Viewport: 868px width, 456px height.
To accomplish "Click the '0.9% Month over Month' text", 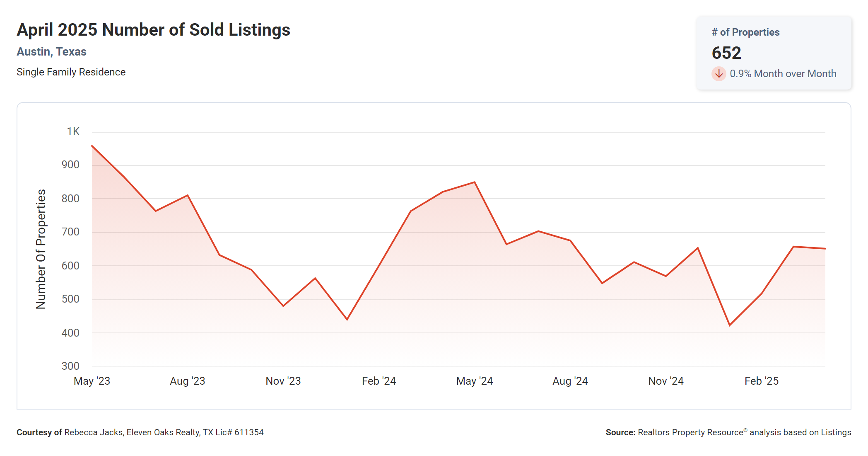I will click(x=783, y=74).
